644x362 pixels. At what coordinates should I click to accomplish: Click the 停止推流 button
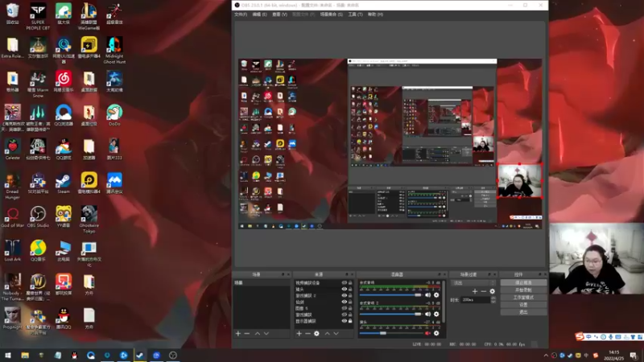tap(523, 283)
